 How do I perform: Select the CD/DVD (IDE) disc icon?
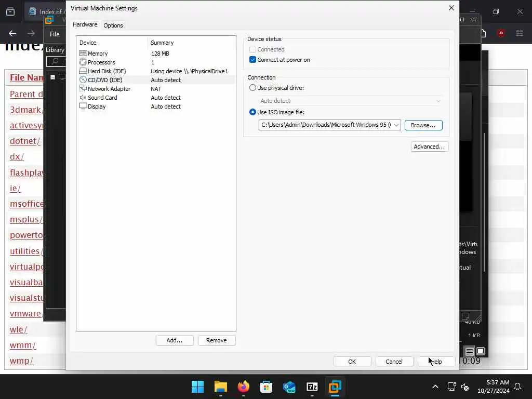[x=83, y=79]
